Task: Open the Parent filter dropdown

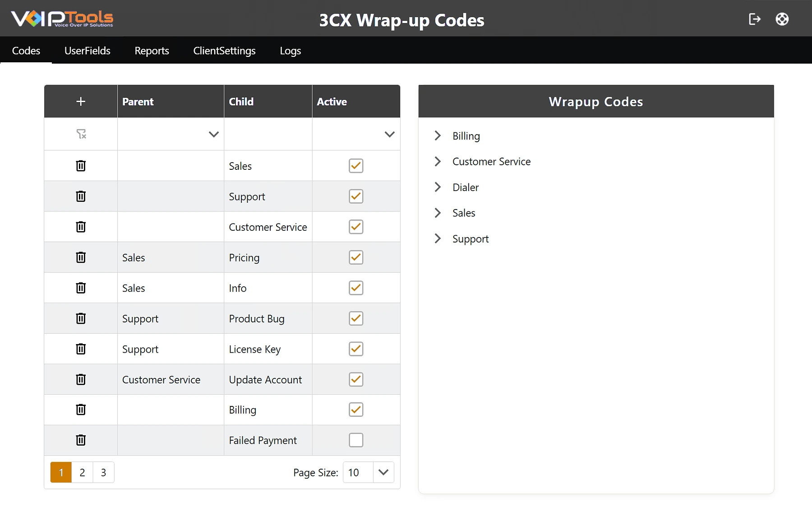Action: [x=214, y=134]
